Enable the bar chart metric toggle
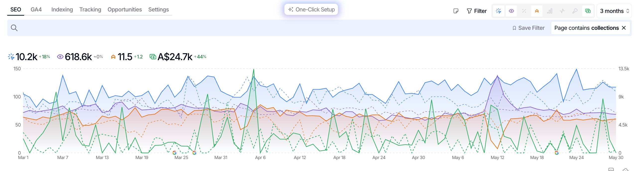The height and width of the screenshot is (171, 644). [550, 11]
